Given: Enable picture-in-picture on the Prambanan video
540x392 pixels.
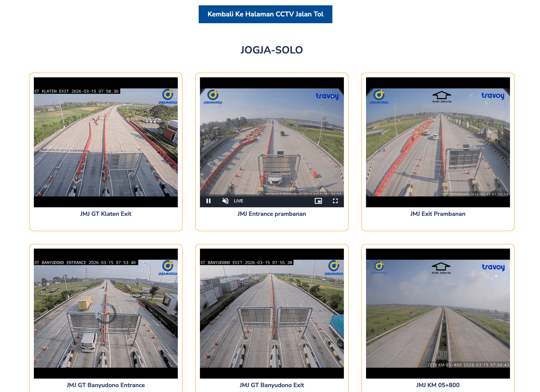Looking at the screenshot, I should click(318, 201).
